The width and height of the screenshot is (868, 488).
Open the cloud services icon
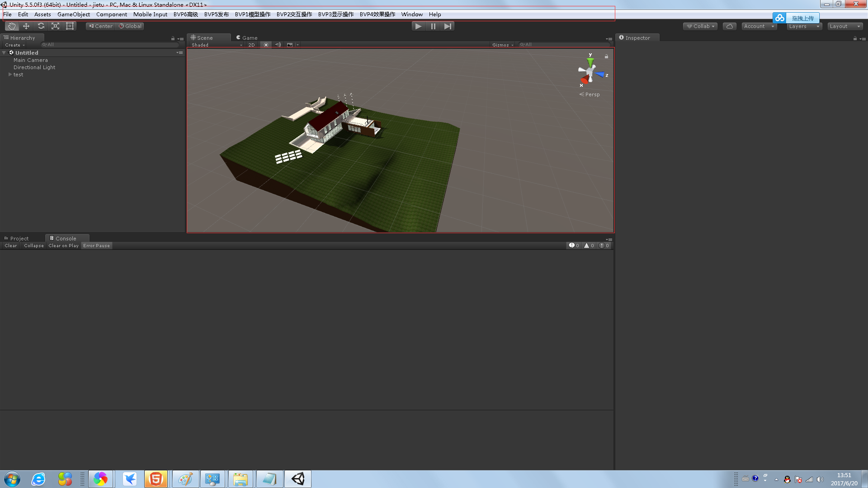click(x=729, y=26)
